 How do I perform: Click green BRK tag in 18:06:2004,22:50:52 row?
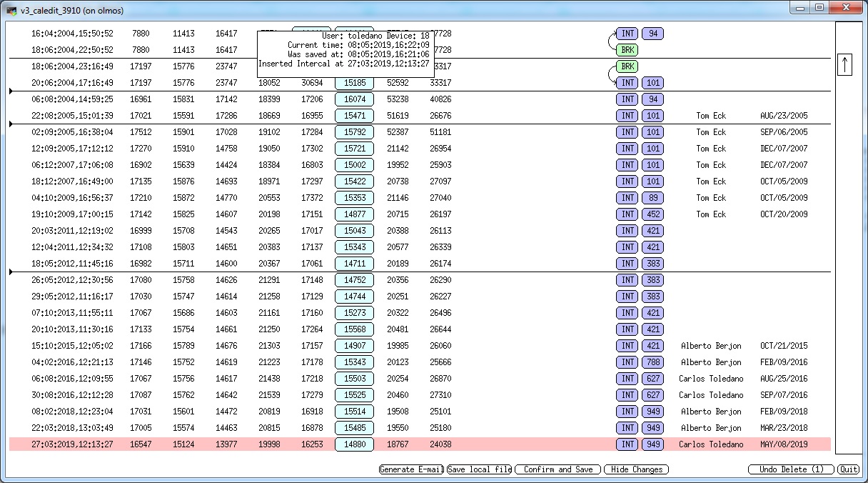pyautogui.click(x=627, y=50)
